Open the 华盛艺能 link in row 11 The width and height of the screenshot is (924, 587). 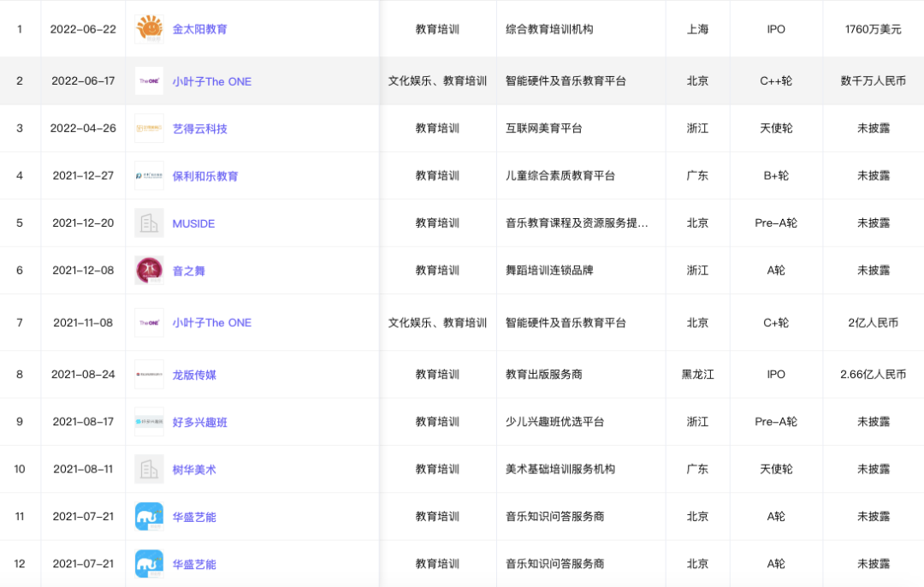click(x=194, y=518)
